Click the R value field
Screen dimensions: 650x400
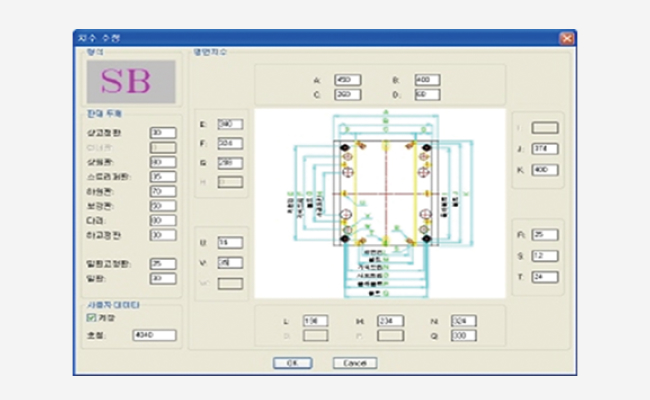pyautogui.click(x=545, y=235)
